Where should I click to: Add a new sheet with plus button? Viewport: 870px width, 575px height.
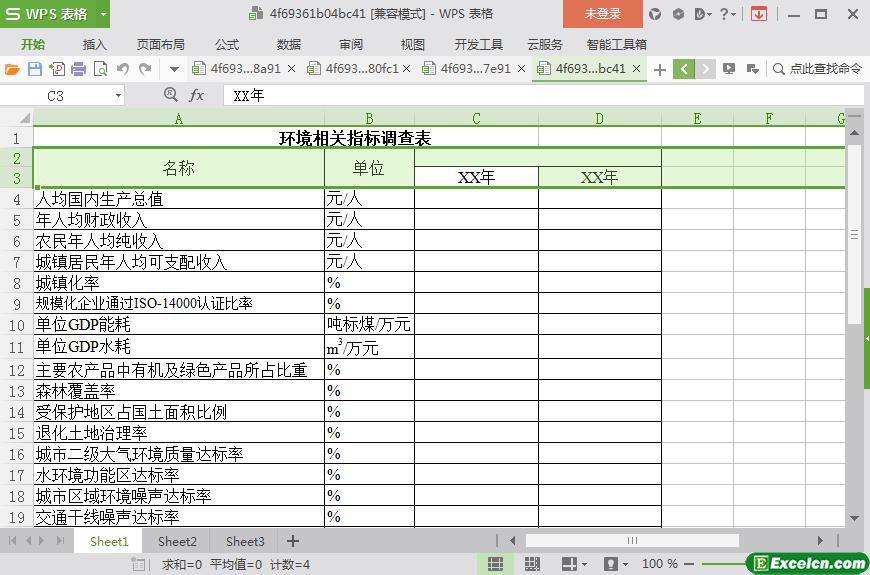[292, 541]
